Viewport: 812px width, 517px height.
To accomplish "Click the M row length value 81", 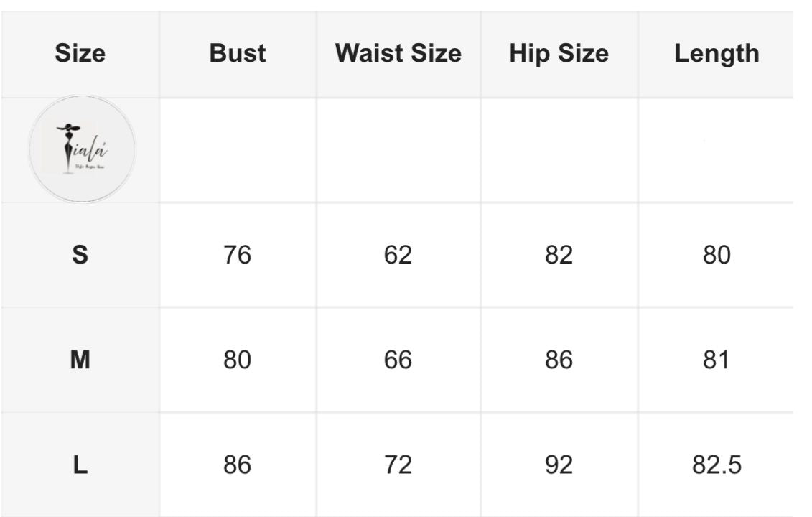I will coord(717,360).
